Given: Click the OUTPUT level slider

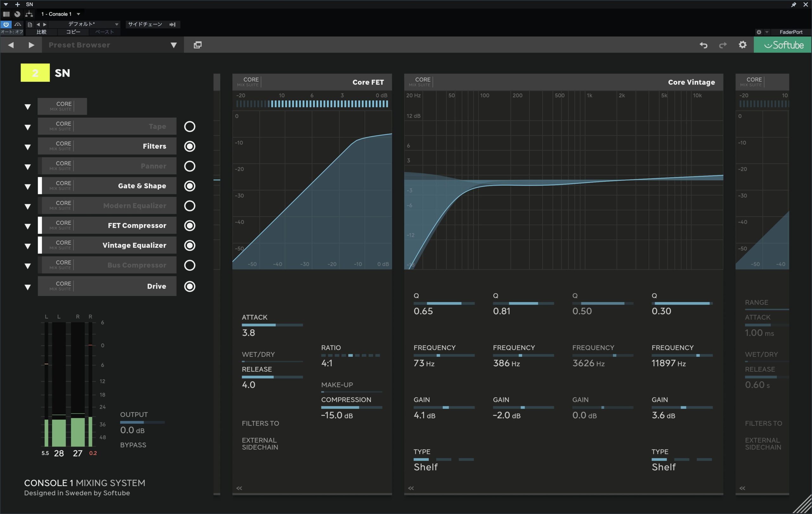Looking at the screenshot, I should click(x=142, y=422).
